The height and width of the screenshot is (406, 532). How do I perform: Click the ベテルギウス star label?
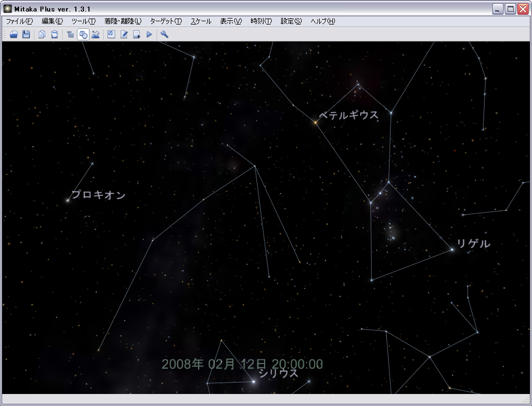pos(349,115)
